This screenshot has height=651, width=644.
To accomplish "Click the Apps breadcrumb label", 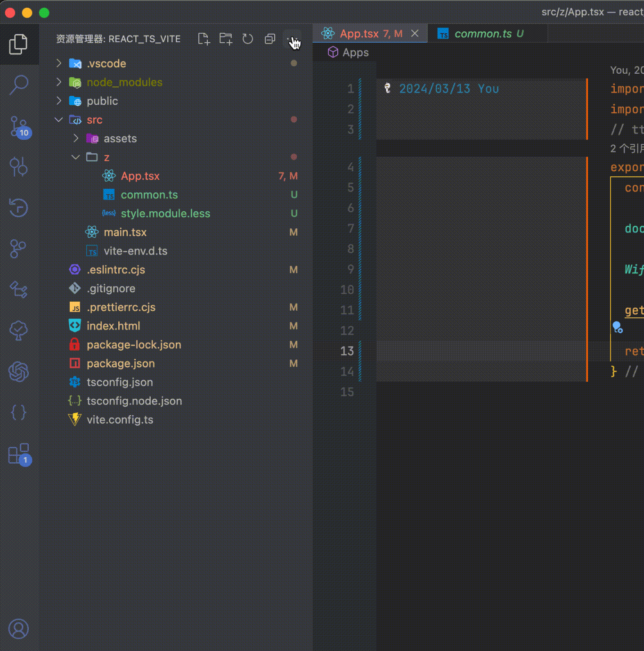I will [x=356, y=53].
